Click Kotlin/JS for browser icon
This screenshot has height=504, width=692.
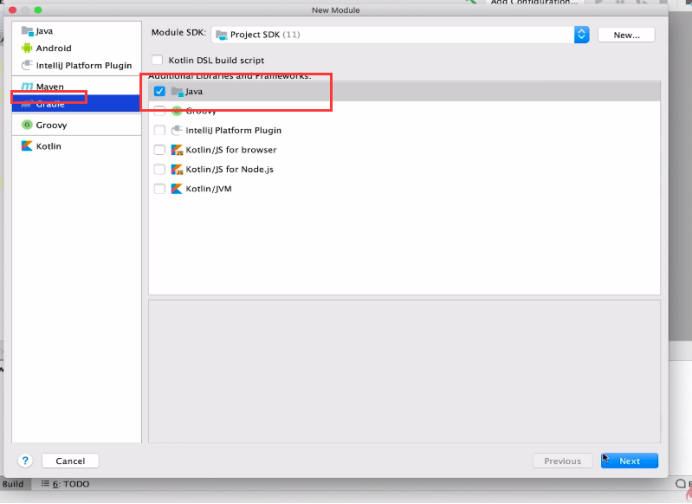[177, 150]
